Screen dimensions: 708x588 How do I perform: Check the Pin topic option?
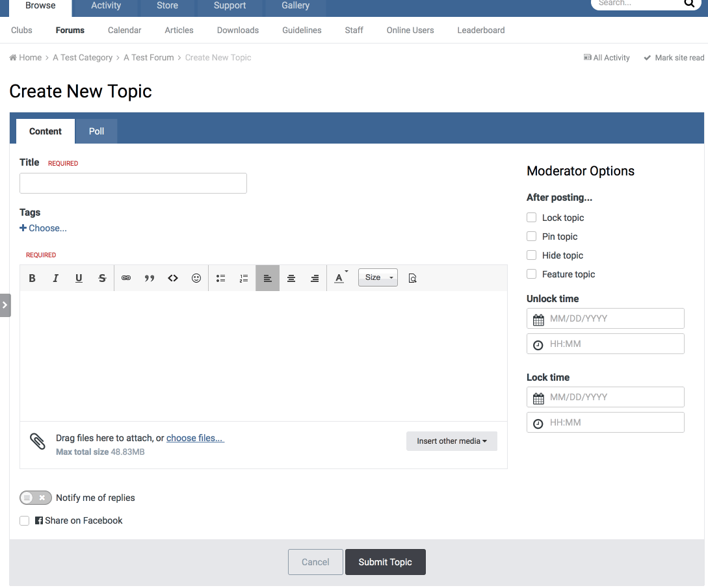pyautogui.click(x=532, y=236)
